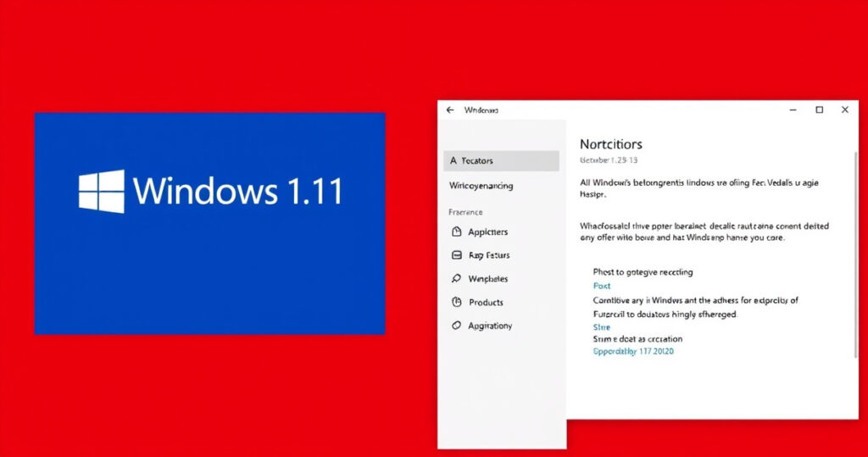Click the Nortcitiors page heading
Image resolution: width=868 pixels, height=457 pixels.
coord(610,144)
